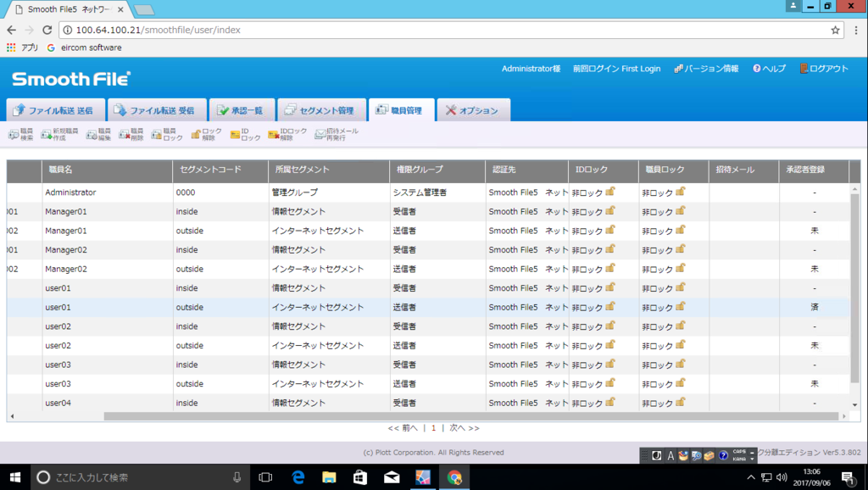Image resolution: width=868 pixels, height=490 pixels.
Task: Reload the page with the refresh icon
Action: point(47,30)
